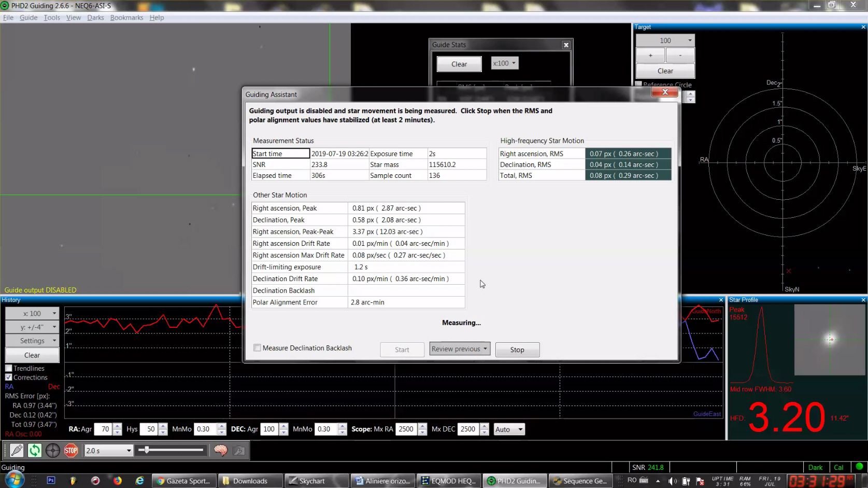
Task: Open the Bookmarks menu
Action: pyautogui.click(x=126, y=18)
